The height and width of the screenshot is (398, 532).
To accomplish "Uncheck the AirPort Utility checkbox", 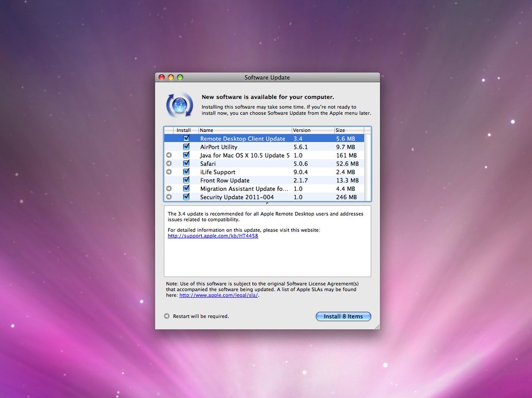I will tap(186, 146).
